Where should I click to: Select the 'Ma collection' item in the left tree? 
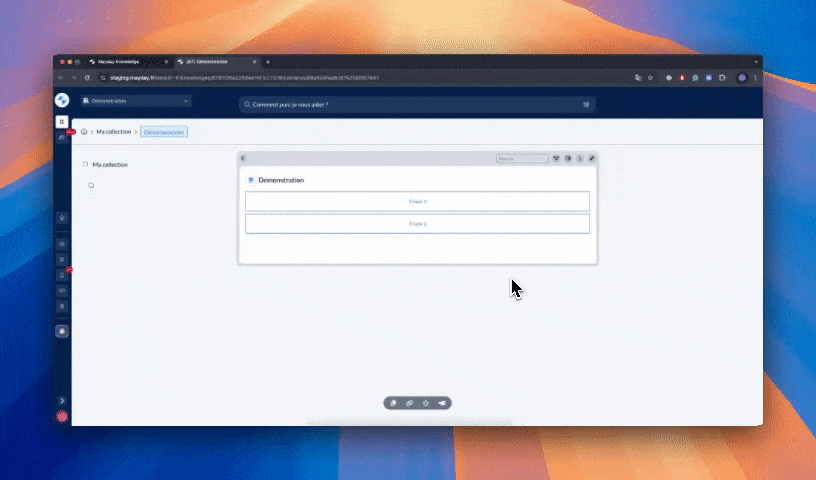109,164
